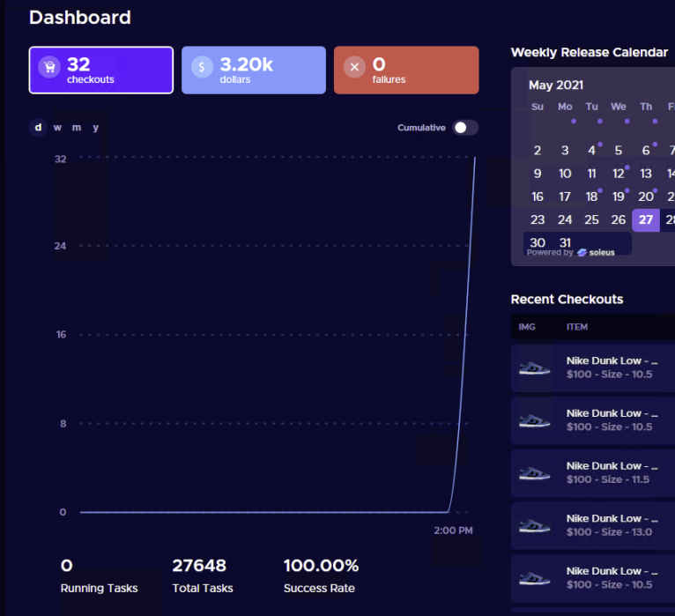
Task: Select the 3.20k dollars card
Action: tap(254, 71)
